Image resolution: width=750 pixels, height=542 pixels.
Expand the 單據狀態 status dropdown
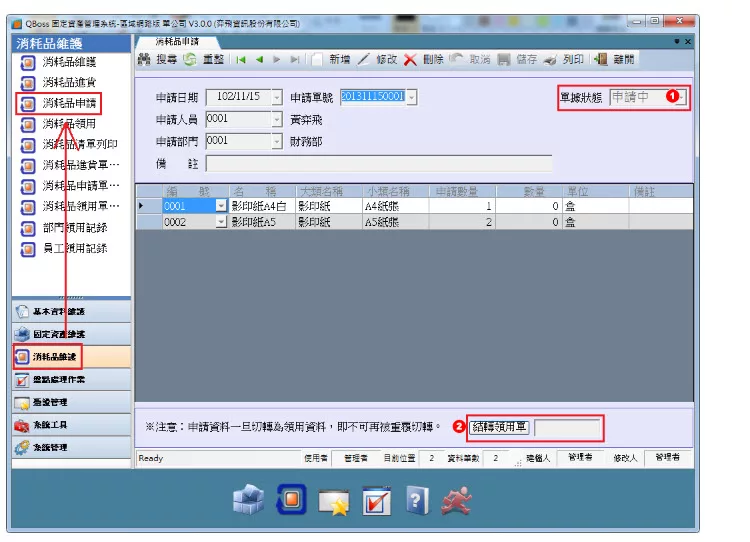[680, 97]
